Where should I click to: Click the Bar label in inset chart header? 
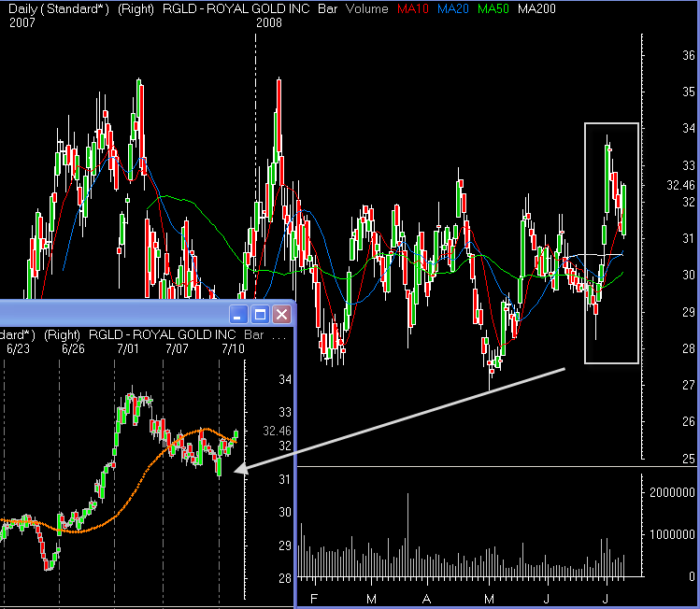click(x=254, y=334)
